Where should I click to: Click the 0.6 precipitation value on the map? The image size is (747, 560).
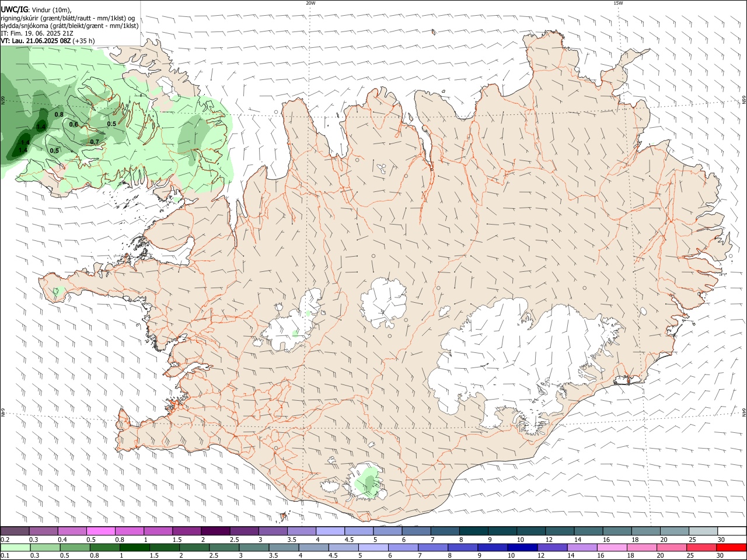74,124
